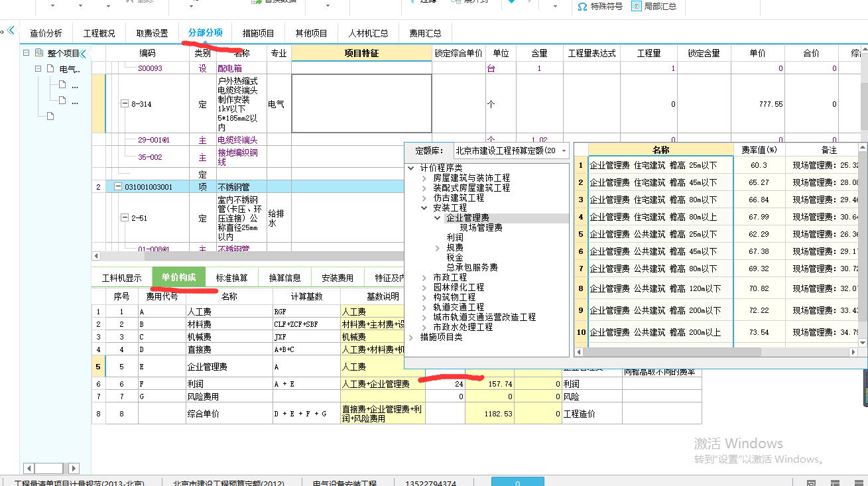Expand the 规费 tree node
Image resolution: width=868 pixels, height=486 pixels.
click(x=438, y=247)
